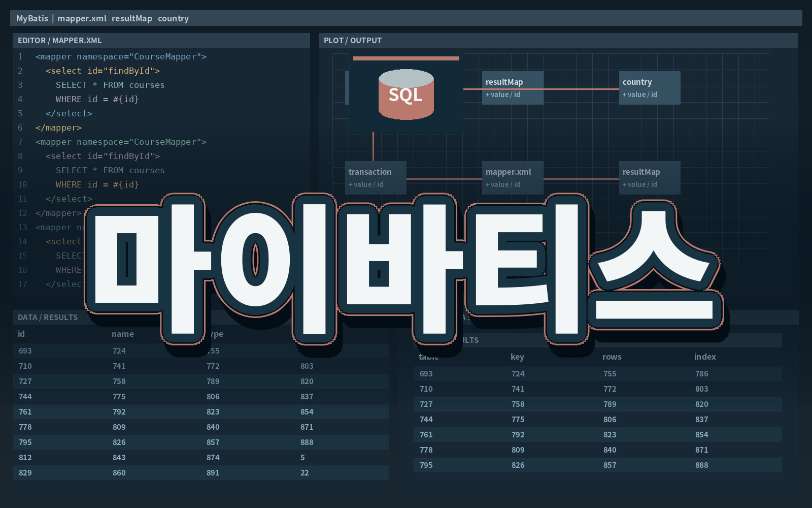
Task: Select the resultMap node beside mapper.xml
Action: click(x=650, y=178)
